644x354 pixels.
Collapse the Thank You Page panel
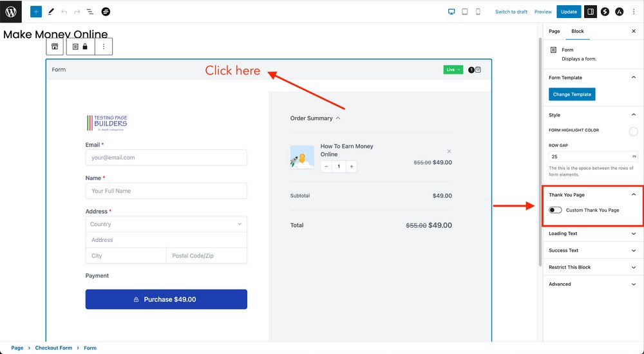[x=633, y=194]
